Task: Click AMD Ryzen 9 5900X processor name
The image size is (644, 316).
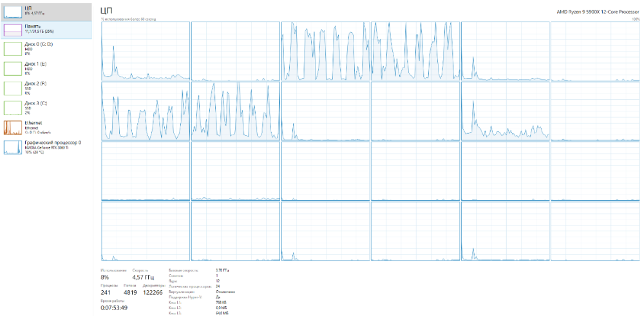Action: [x=598, y=12]
